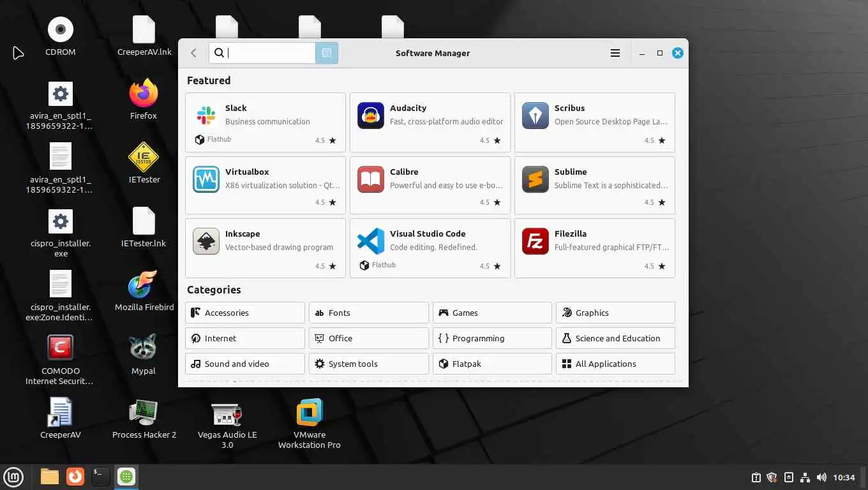Open the Inkscape app icon
This screenshot has height=490, width=868.
[206, 241]
